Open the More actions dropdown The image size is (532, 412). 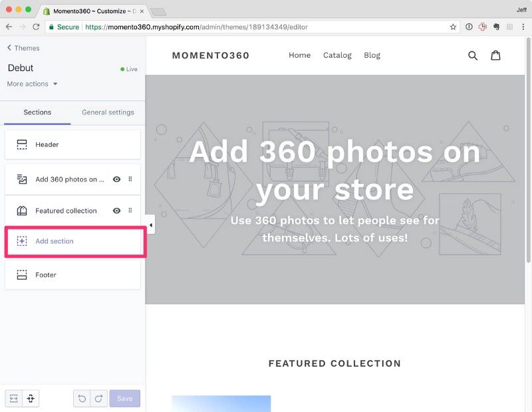coord(32,84)
